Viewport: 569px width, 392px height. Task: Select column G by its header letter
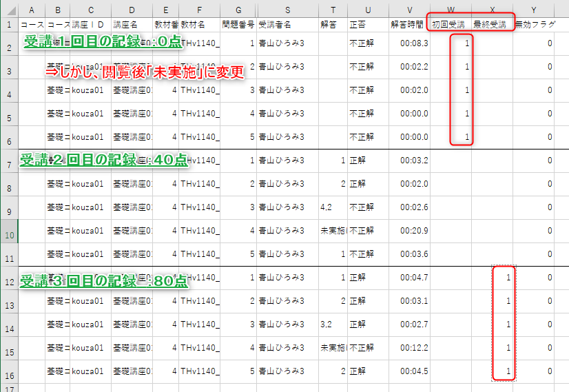(238, 9)
